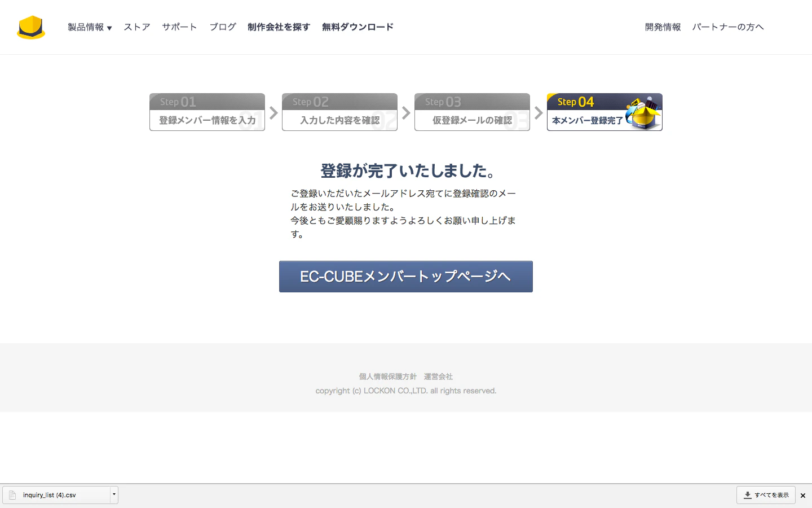Screen dimensions: 812x508
Task: Open 個人情報保護方針 footer link
Action: coord(387,376)
